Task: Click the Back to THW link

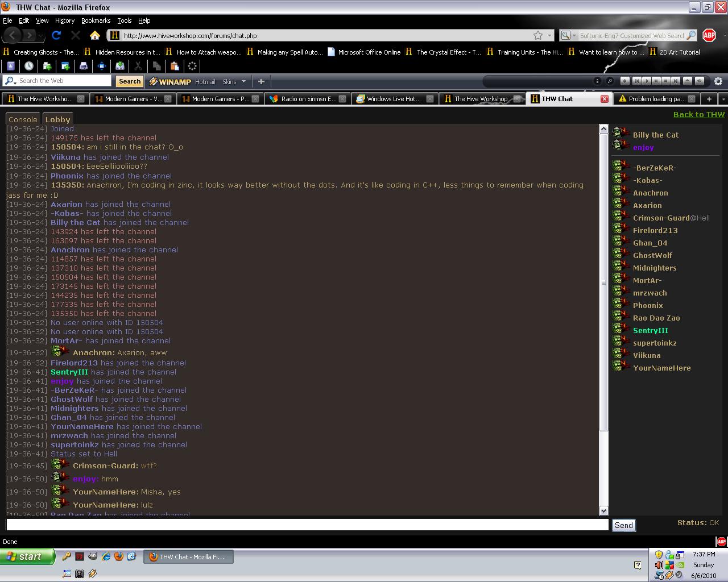Action: (699, 114)
